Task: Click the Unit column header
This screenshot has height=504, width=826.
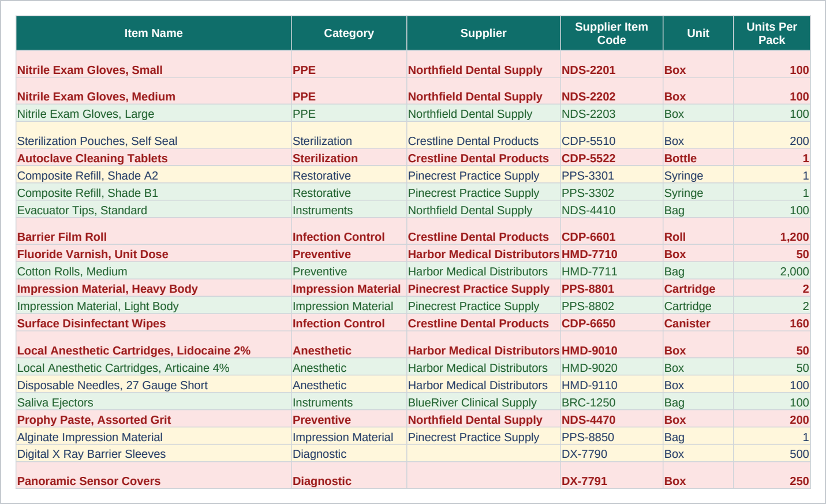Action: [x=698, y=33]
